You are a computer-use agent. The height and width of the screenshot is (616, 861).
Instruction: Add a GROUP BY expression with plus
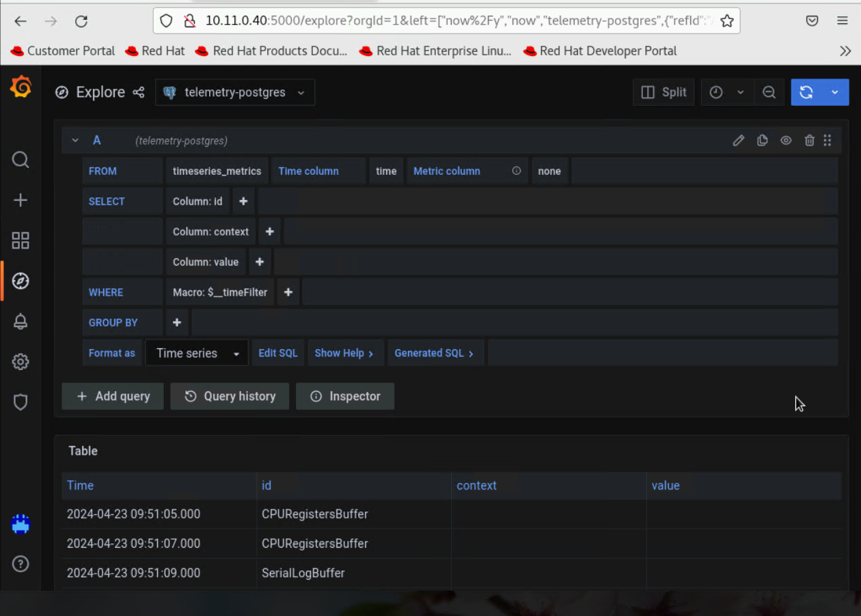(177, 322)
